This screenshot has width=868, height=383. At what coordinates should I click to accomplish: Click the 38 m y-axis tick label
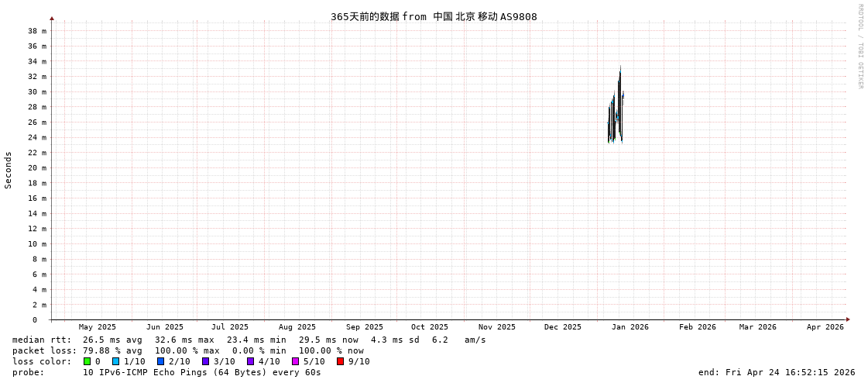click(38, 31)
